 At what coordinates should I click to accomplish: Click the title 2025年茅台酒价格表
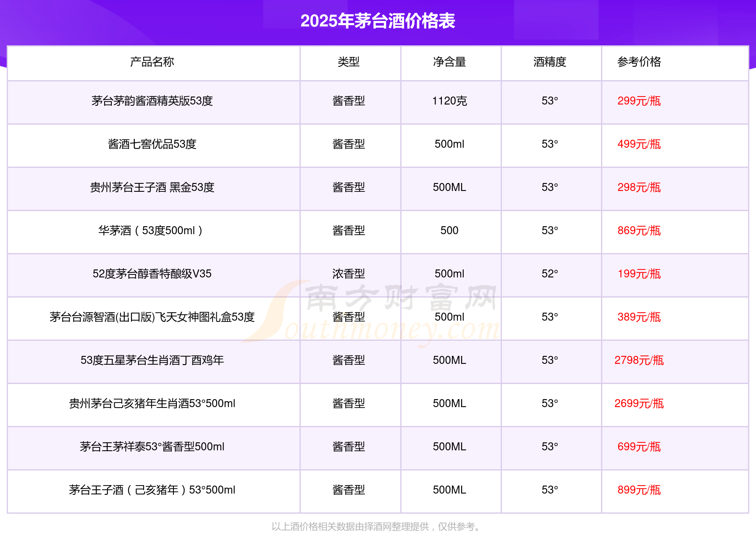[378, 21]
